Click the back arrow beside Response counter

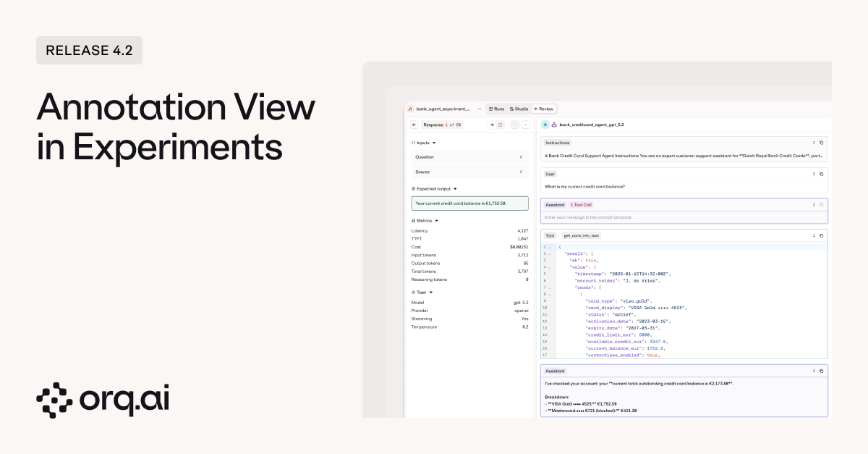tap(414, 125)
